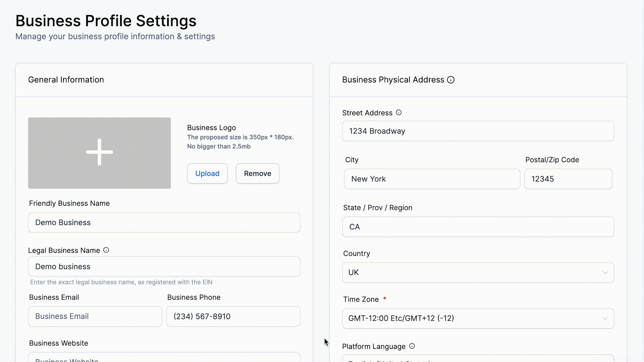This screenshot has width=644, height=362.
Task: Click the Friendly Business Name field
Action: pyautogui.click(x=164, y=223)
